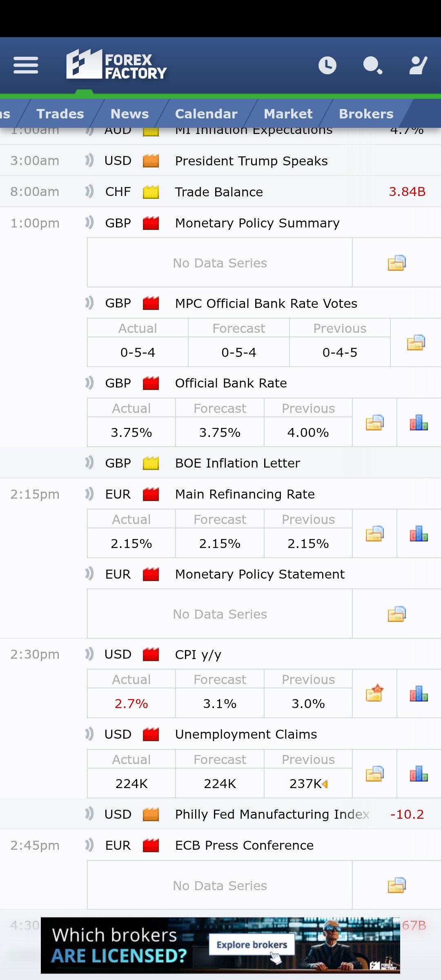Expand the CHF Trade Balance event row
The image size is (441, 980).
pyautogui.click(x=219, y=192)
